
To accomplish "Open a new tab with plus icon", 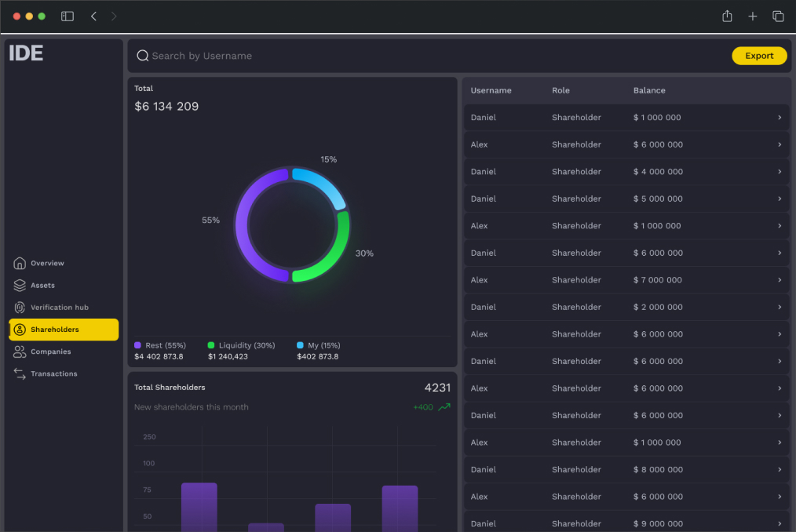I will pyautogui.click(x=752, y=16).
